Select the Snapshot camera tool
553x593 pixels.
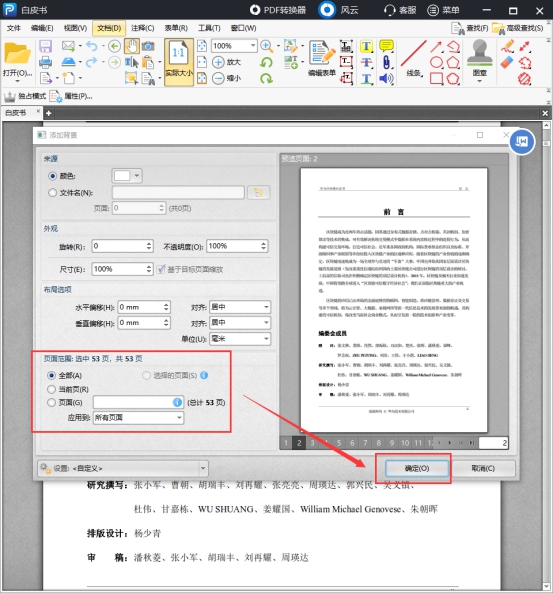coord(148,46)
